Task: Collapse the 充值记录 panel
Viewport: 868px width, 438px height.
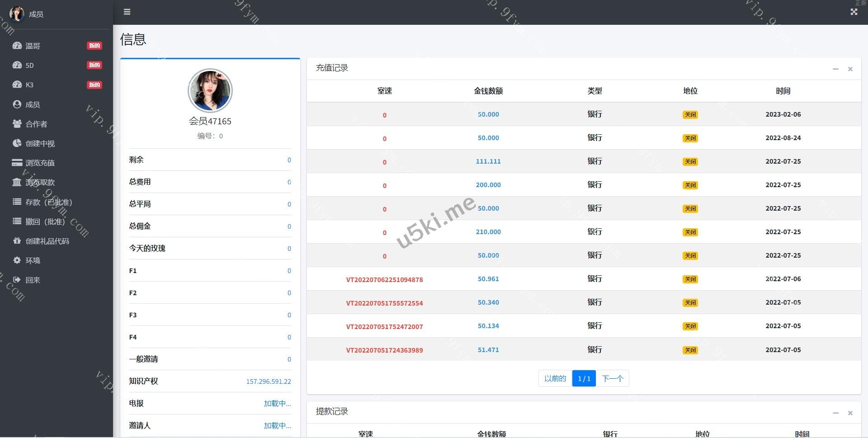Action: tap(835, 69)
